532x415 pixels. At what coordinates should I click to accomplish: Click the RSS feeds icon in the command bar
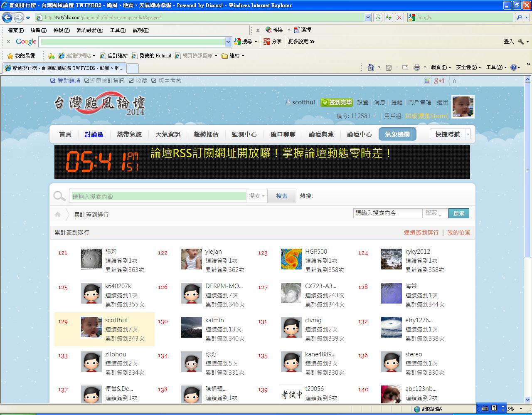click(389, 67)
